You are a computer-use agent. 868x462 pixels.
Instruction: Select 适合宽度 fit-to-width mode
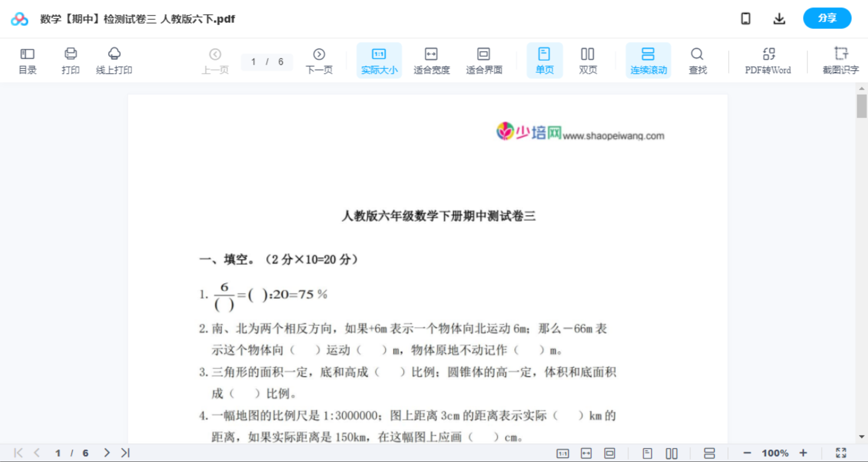coord(431,60)
